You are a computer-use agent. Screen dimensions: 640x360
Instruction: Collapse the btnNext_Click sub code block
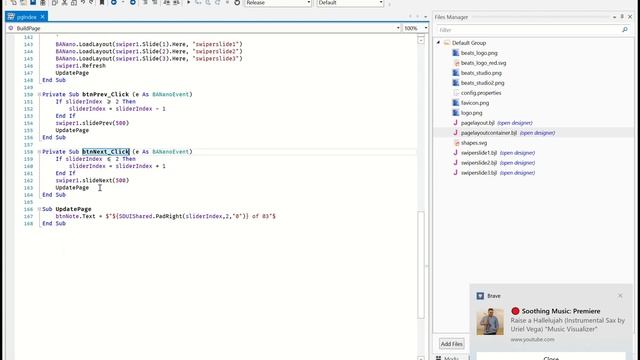coord(39,152)
